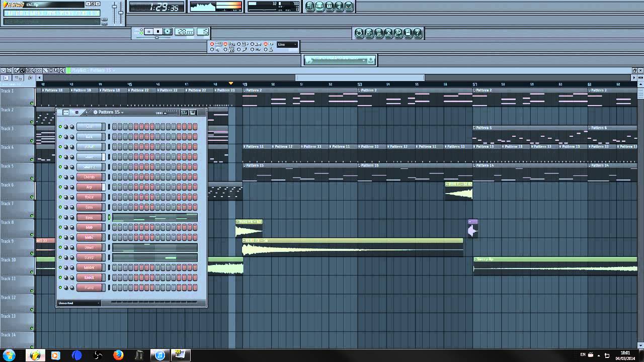Open the Mixer window from the top toolbar
This screenshot has height=362, width=644.
click(349, 6)
